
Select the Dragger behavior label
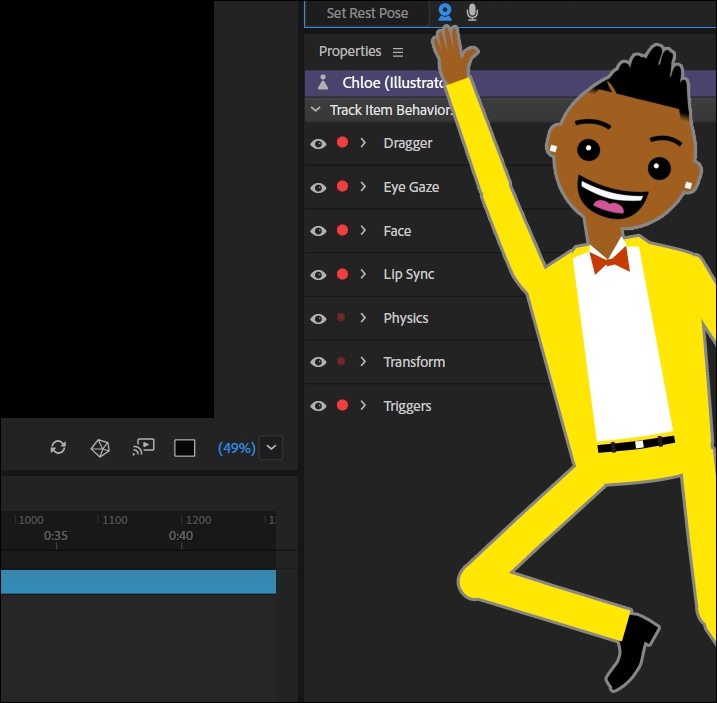407,144
